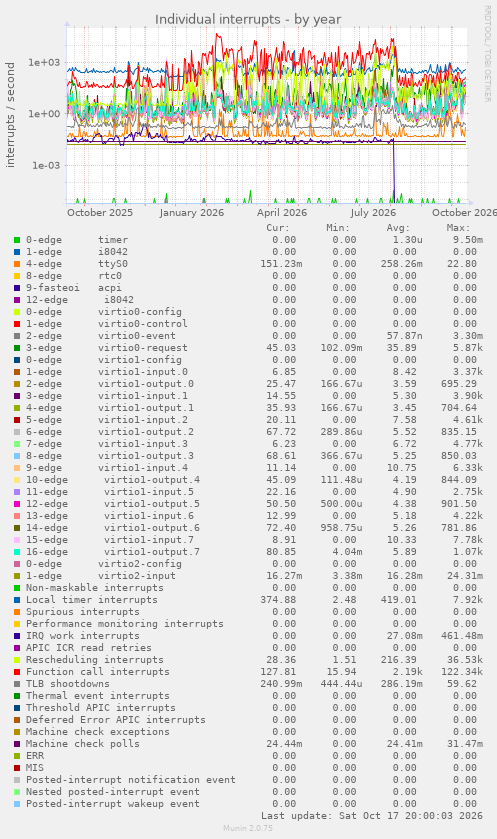Viewport: 497px width, 839px height.
Task: Click the 'Max:' column header
Action: tap(458, 228)
